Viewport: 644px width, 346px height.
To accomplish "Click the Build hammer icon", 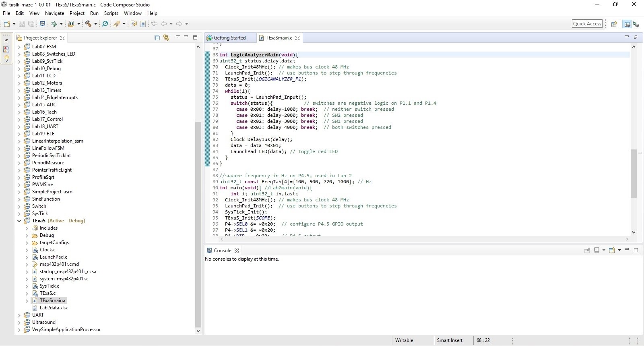I will click(88, 24).
